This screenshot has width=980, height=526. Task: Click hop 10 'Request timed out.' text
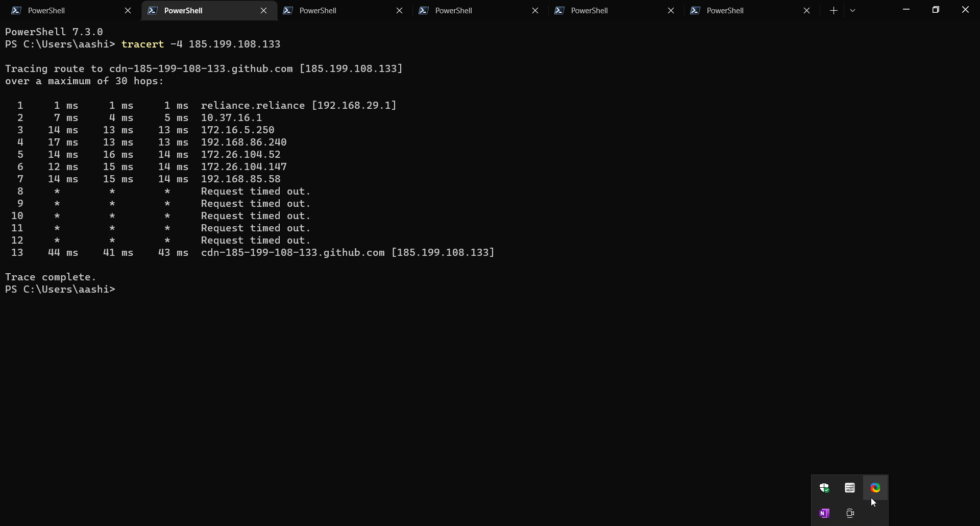tap(256, 216)
